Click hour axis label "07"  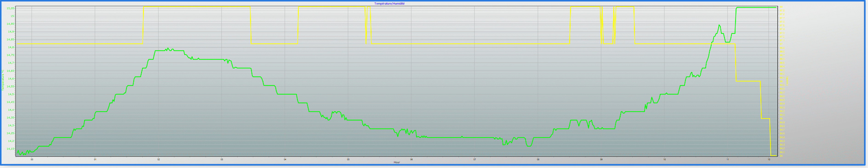pyautogui.click(x=475, y=160)
